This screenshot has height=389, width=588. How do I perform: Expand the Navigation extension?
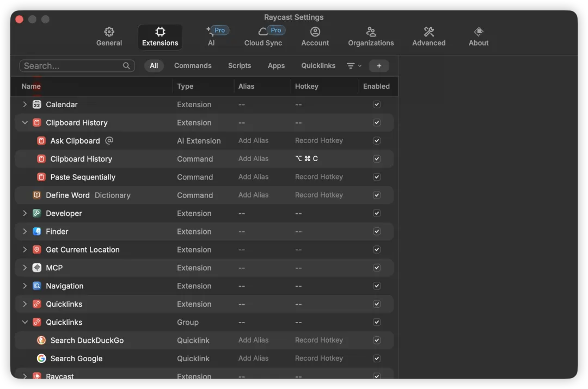coord(24,286)
